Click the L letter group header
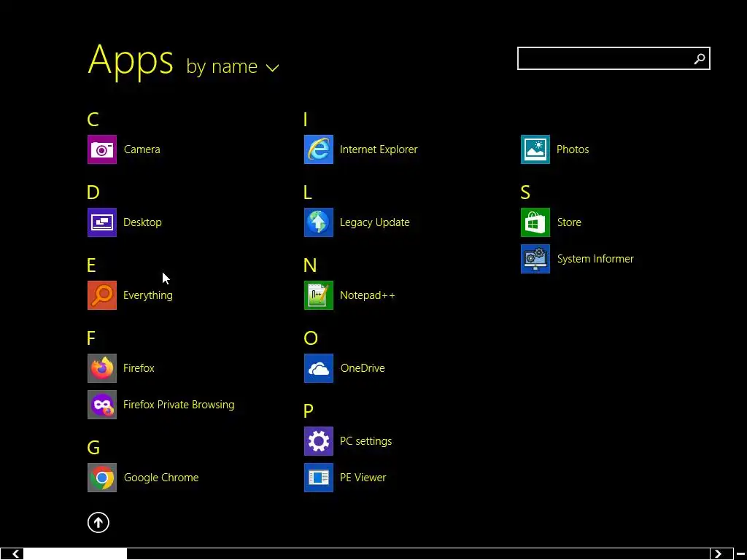The image size is (747, 560). click(x=308, y=192)
